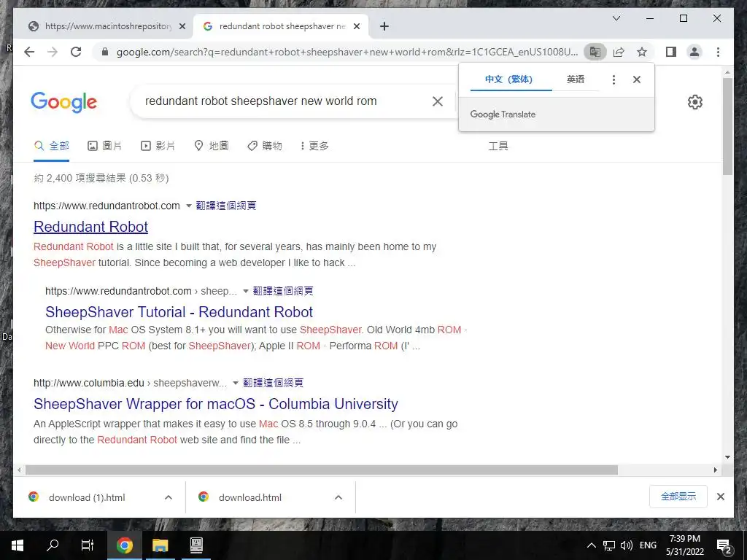
Task: Click the forward navigation arrow
Action: (53, 52)
